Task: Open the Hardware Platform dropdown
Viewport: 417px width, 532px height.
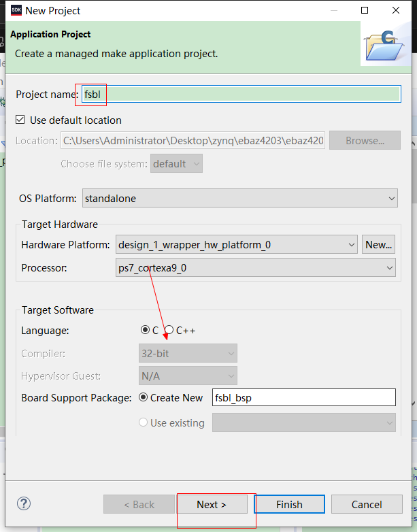Action: point(237,245)
